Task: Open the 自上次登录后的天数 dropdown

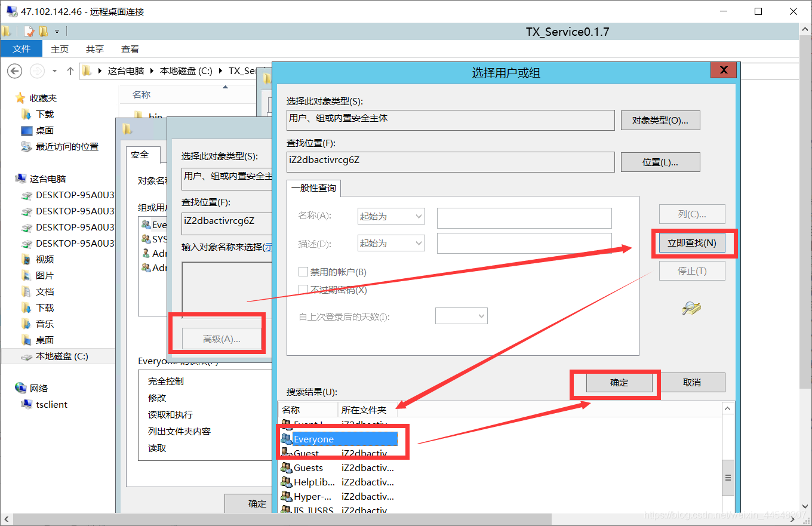Action: [x=462, y=316]
